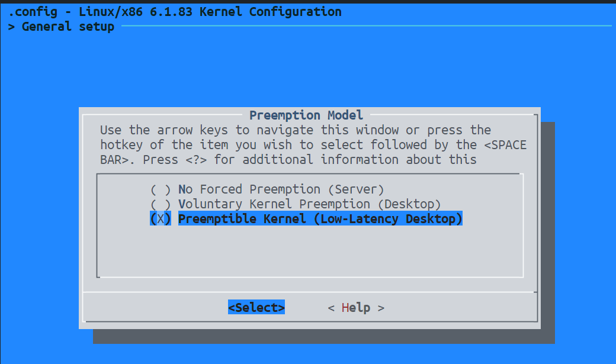
Task: Click the "No Forced Preemption (Server)" label
Action: click(281, 189)
